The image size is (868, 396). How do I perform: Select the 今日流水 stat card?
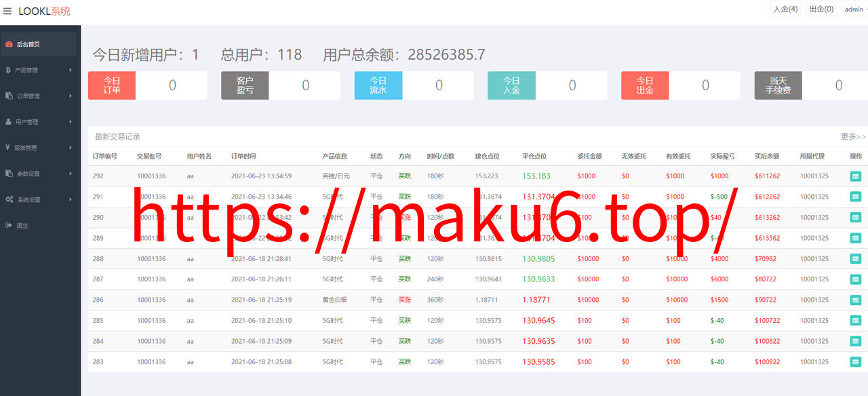click(x=414, y=85)
